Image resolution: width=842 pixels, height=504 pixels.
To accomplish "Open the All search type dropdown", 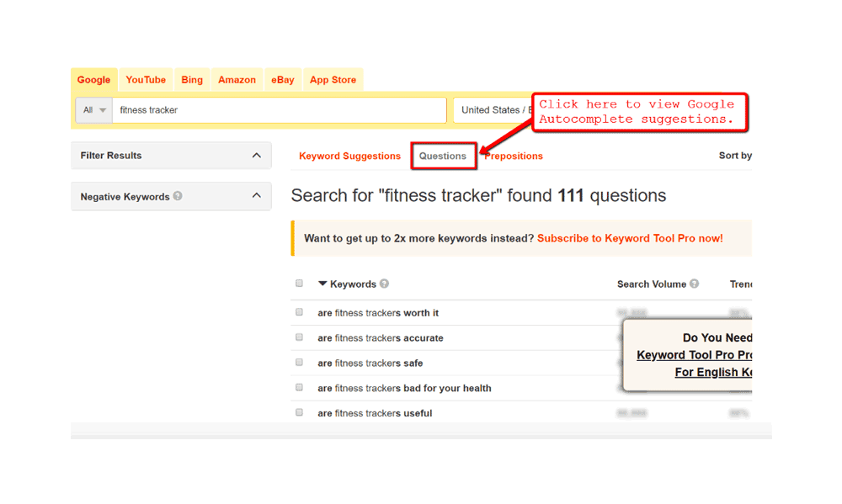I will click(x=93, y=110).
